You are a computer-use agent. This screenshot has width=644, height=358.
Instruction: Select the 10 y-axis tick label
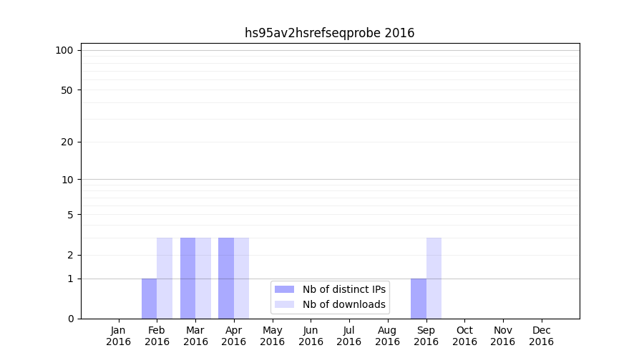point(67,180)
